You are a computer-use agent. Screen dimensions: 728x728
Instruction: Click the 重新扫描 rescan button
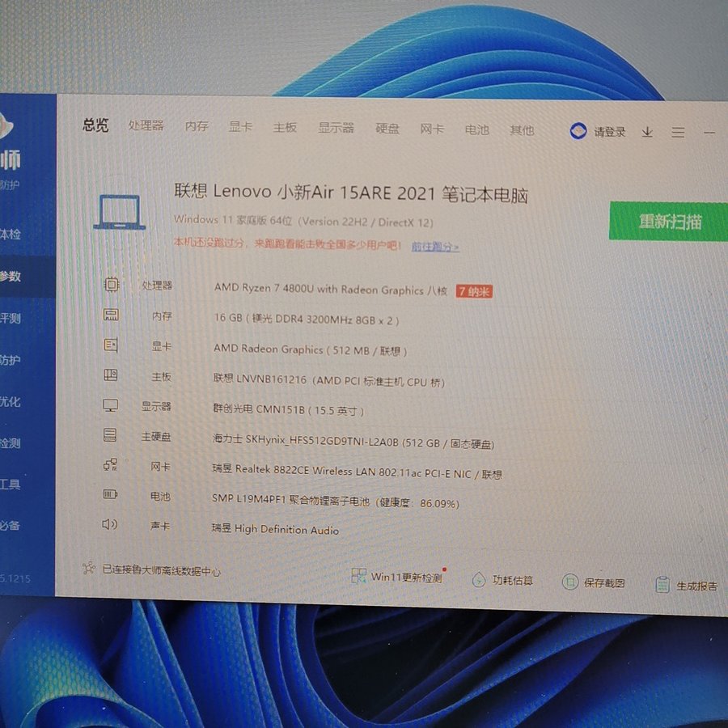[669, 222]
